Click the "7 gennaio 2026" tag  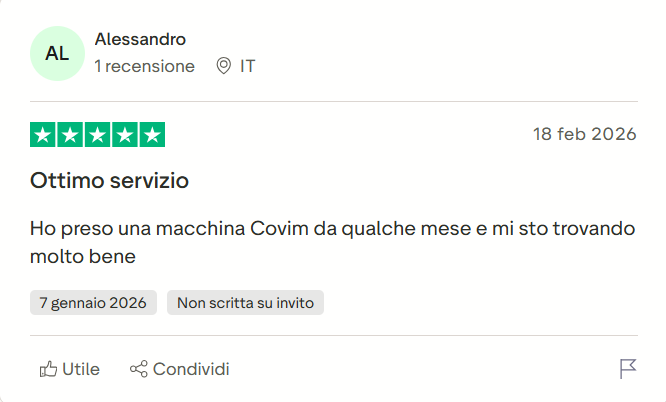(93, 302)
